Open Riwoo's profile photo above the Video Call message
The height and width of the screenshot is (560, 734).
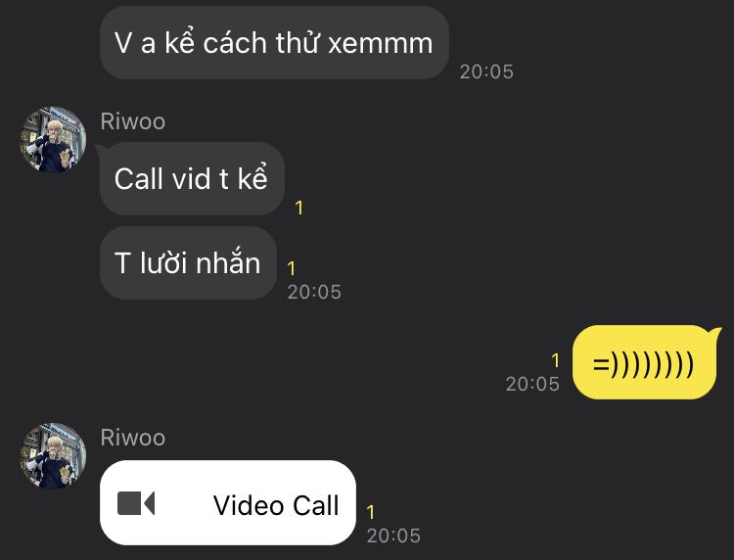(53, 456)
